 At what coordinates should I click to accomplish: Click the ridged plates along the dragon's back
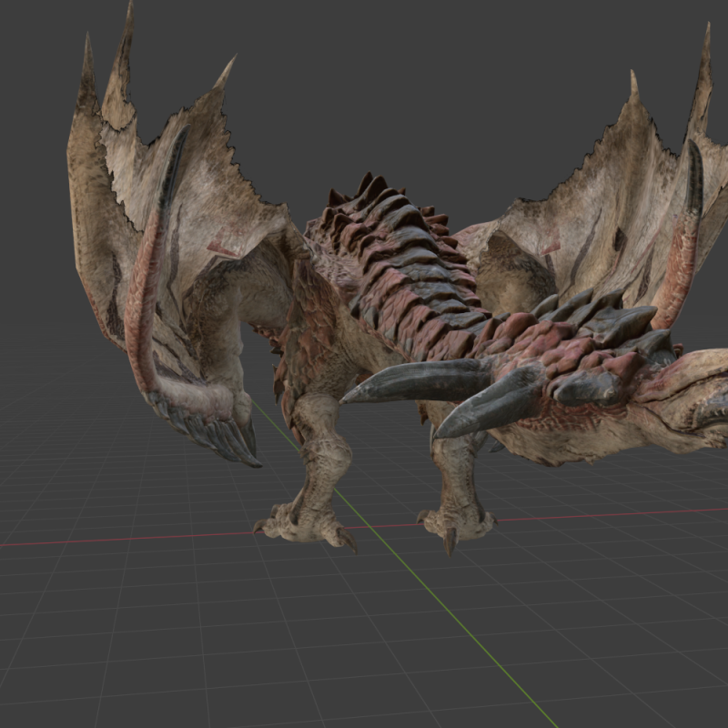400,273
